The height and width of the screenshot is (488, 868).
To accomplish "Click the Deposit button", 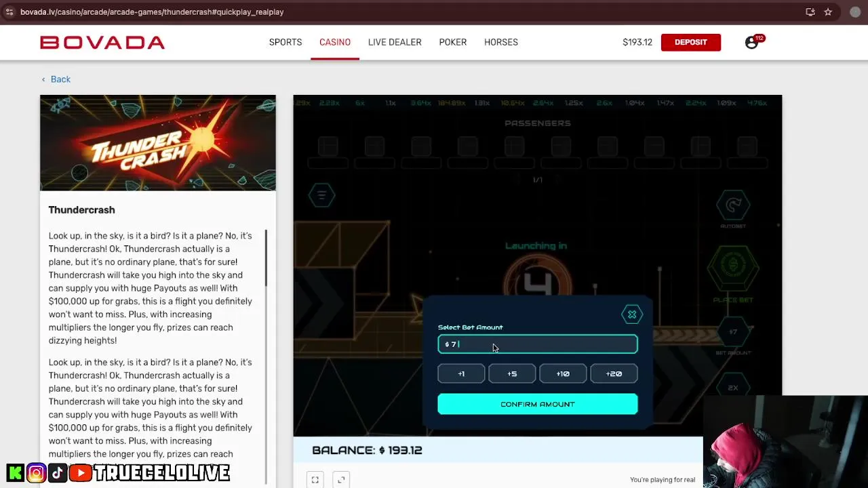I will pyautogui.click(x=691, y=42).
